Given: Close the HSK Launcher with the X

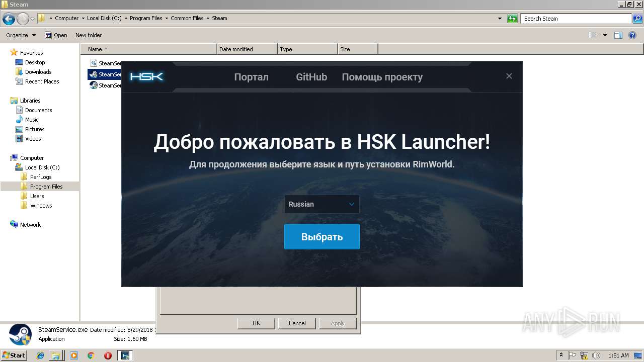Looking at the screenshot, I should click(x=509, y=76).
